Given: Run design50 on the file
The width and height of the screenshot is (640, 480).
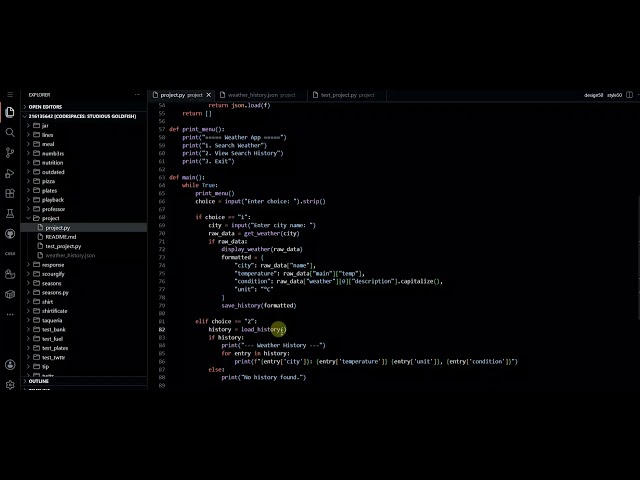Looking at the screenshot, I should click(593, 95).
